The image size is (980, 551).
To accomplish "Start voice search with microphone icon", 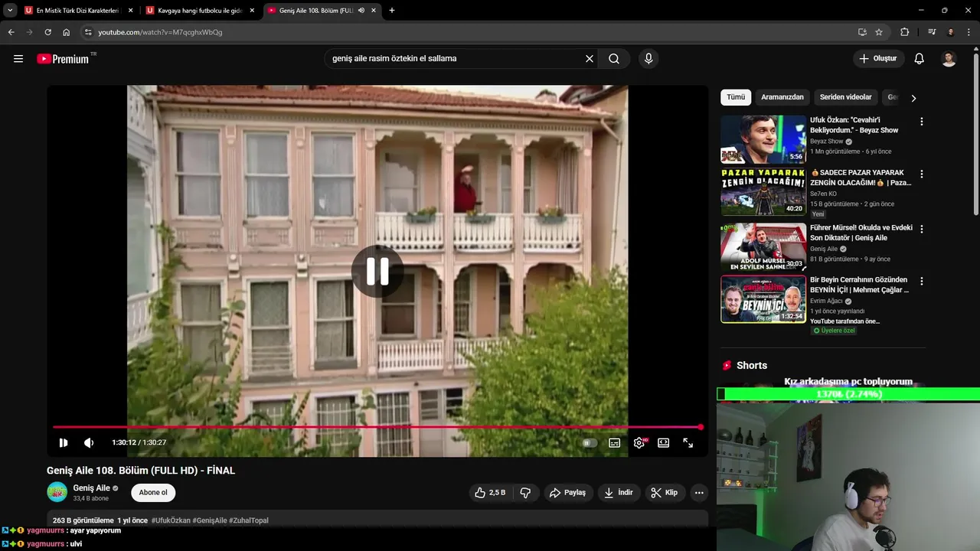I will click(648, 59).
